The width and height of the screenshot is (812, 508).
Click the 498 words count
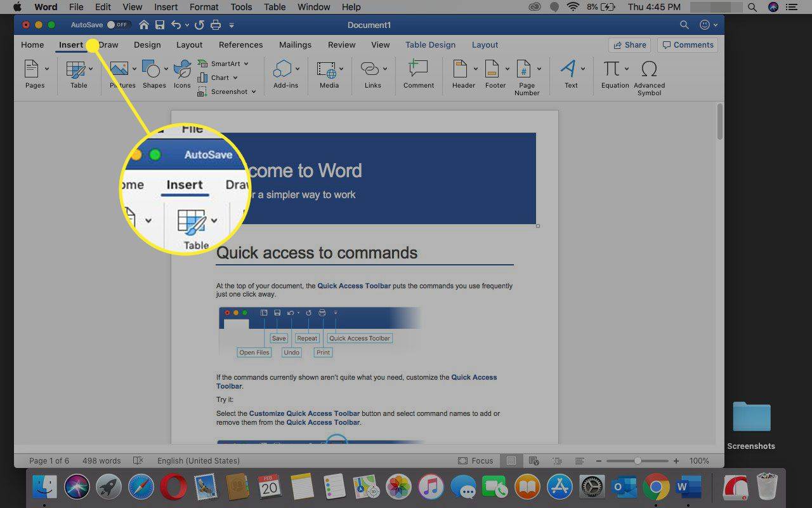(x=101, y=461)
